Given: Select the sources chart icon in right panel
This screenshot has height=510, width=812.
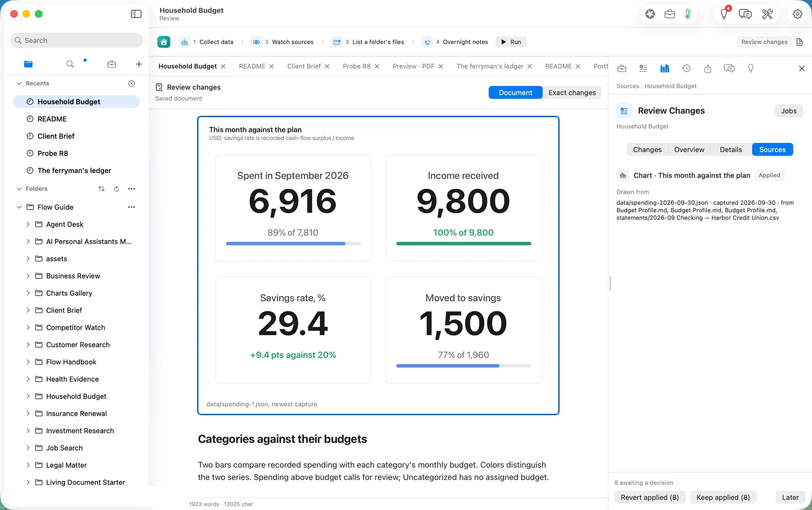Looking at the screenshot, I should point(664,68).
